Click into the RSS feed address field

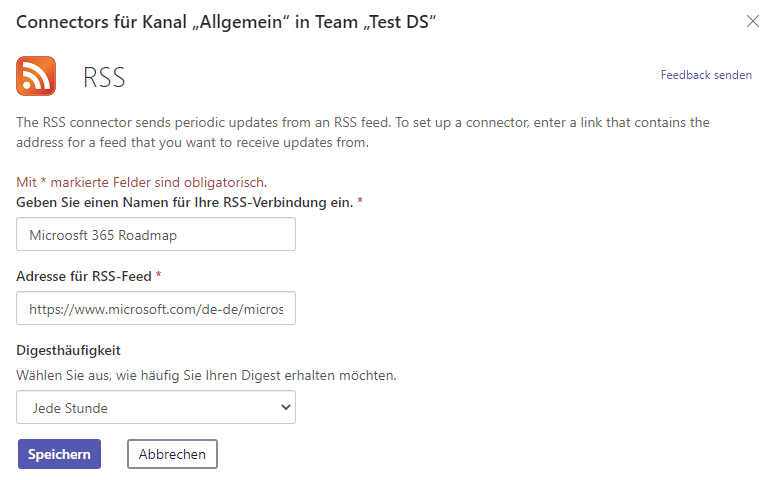[156, 308]
